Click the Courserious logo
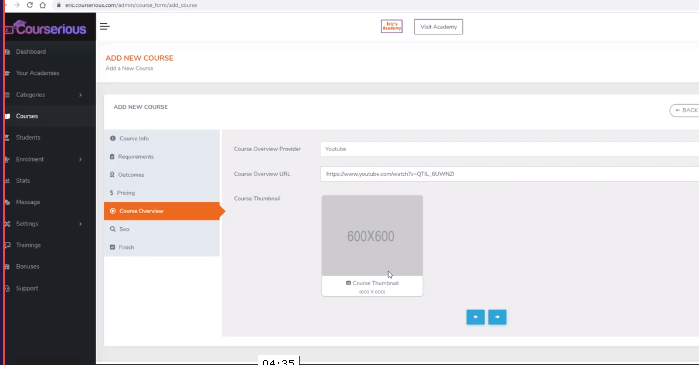The image size is (699, 365). click(46, 28)
